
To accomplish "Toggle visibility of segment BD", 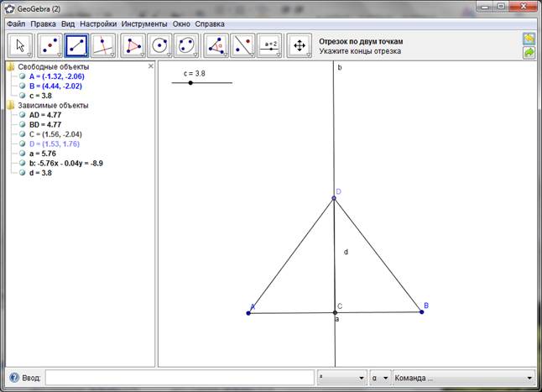I will point(23,124).
